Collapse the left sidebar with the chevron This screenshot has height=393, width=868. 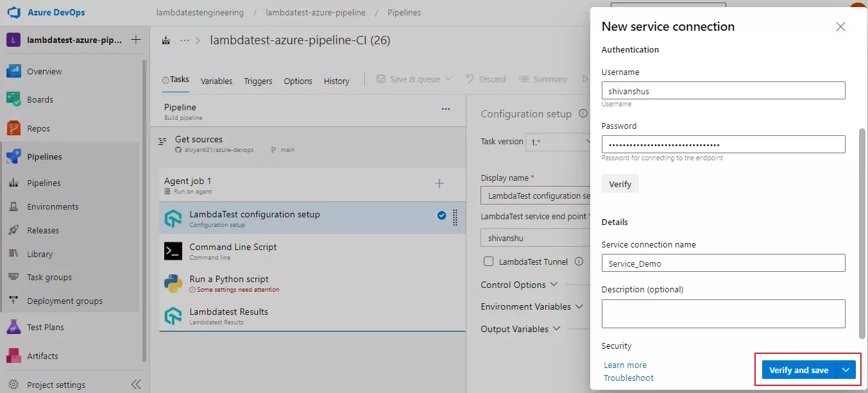pyautogui.click(x=135, y=384)
